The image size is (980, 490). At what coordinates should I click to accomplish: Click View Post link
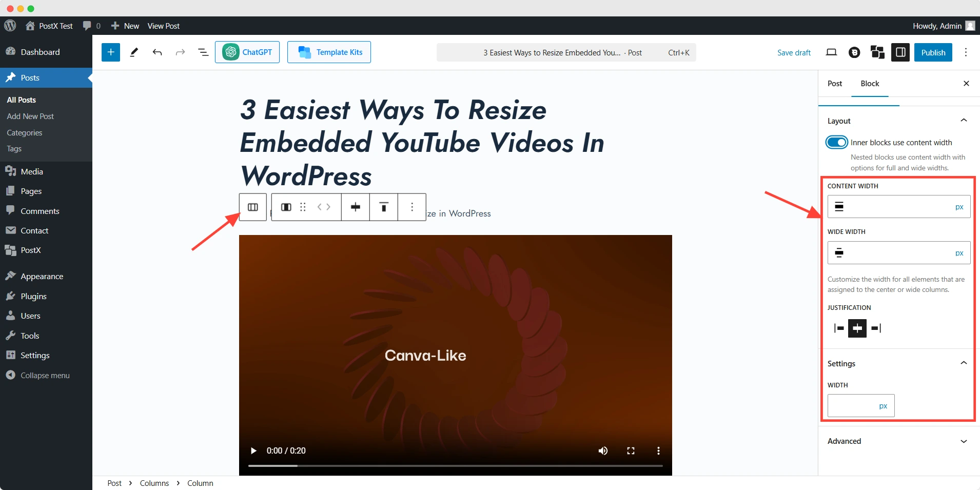click(164, 26)
